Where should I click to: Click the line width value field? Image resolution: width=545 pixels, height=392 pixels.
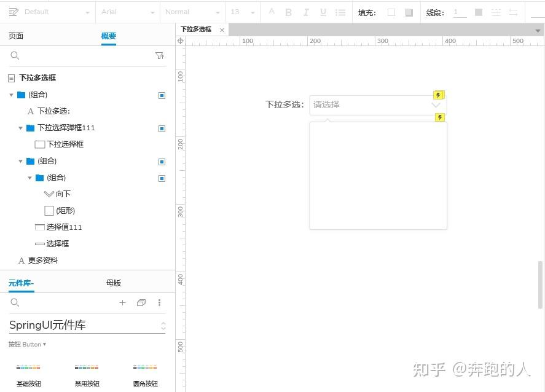click(460, 12)
